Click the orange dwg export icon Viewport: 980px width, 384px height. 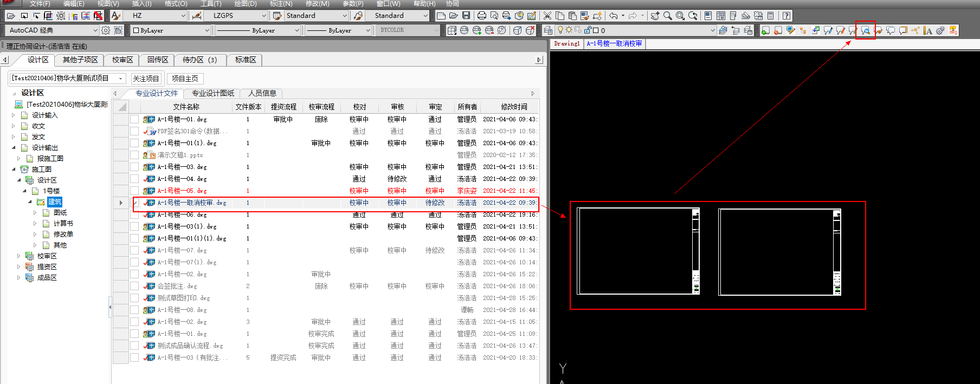[x=953, y=30]
